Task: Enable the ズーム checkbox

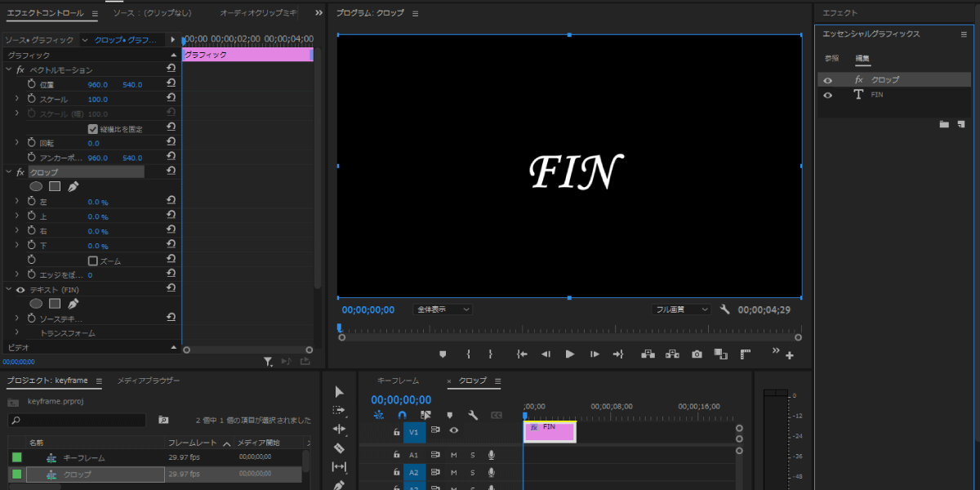Action: [93, 261]
